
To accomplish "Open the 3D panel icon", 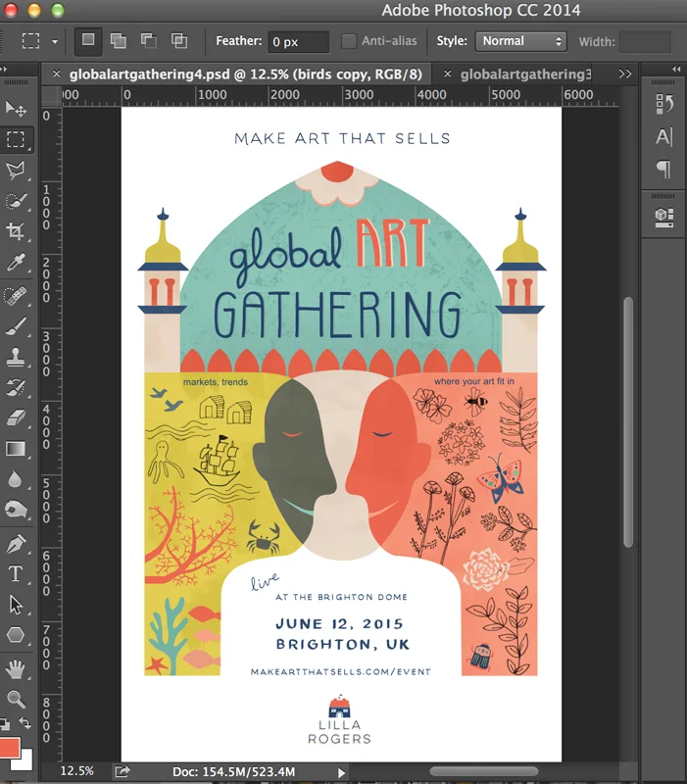I will (664, 217).
